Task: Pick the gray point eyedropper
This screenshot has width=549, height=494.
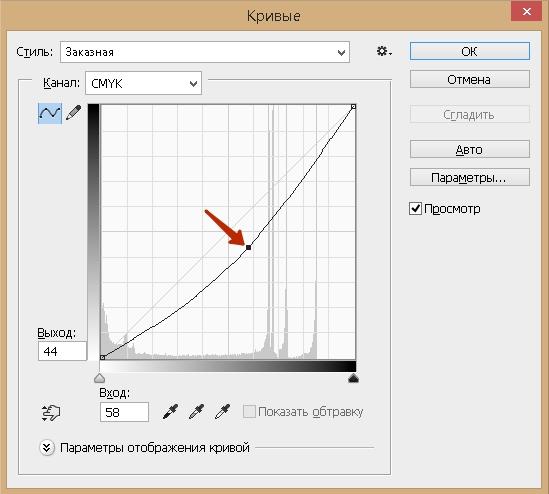Action: (196, 412)
